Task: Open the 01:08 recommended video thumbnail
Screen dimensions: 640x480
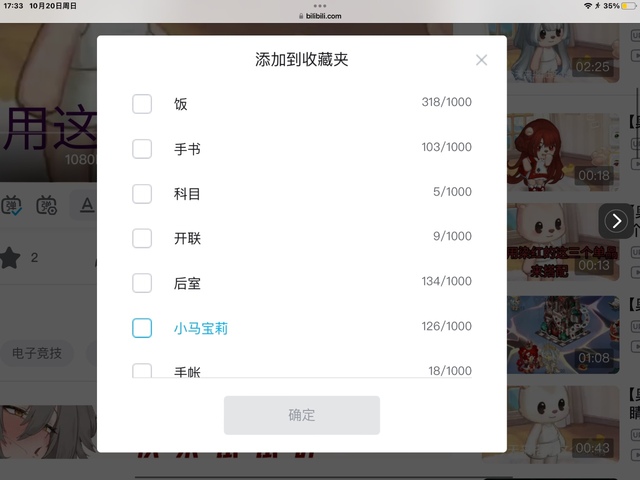Action: pyautogui.click(x=563, y=335)
